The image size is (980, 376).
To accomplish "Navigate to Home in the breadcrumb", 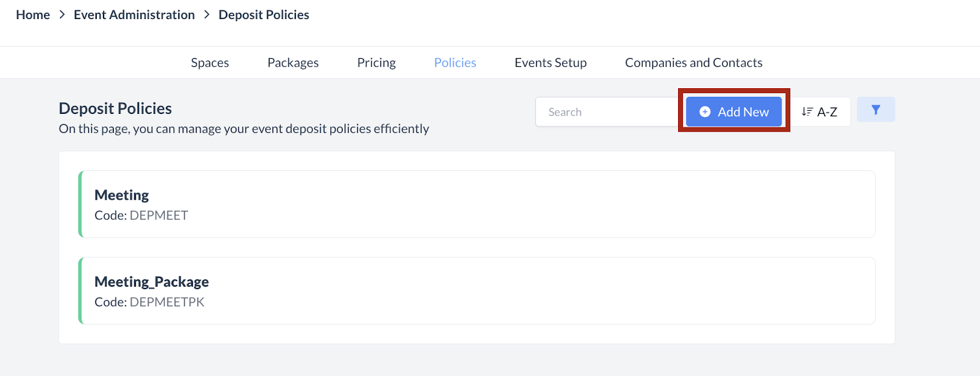I will coord(33,15).
